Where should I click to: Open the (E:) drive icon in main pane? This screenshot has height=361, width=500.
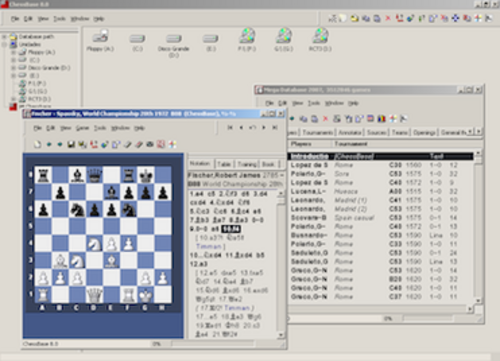pos(211,42)
